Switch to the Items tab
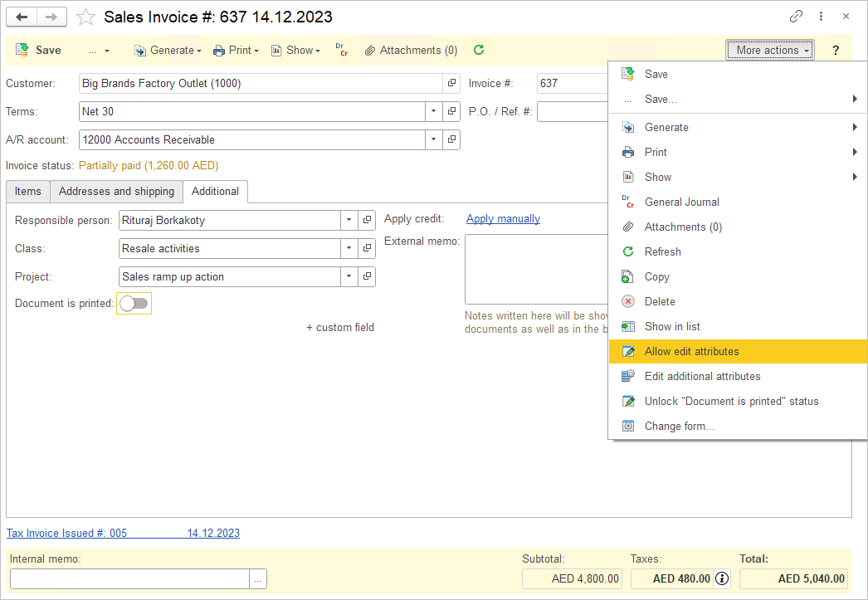This screenshot has width=868, height=600. [27, 192]
